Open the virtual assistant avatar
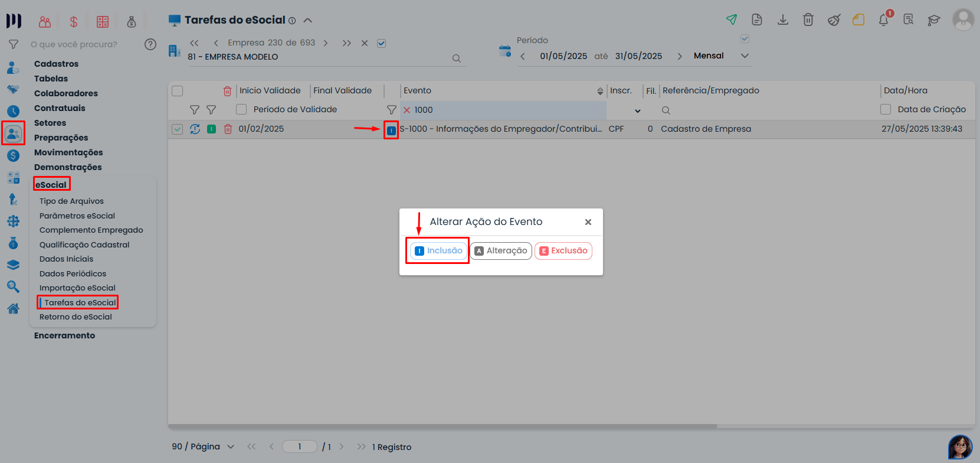 (x=961, y=447)
